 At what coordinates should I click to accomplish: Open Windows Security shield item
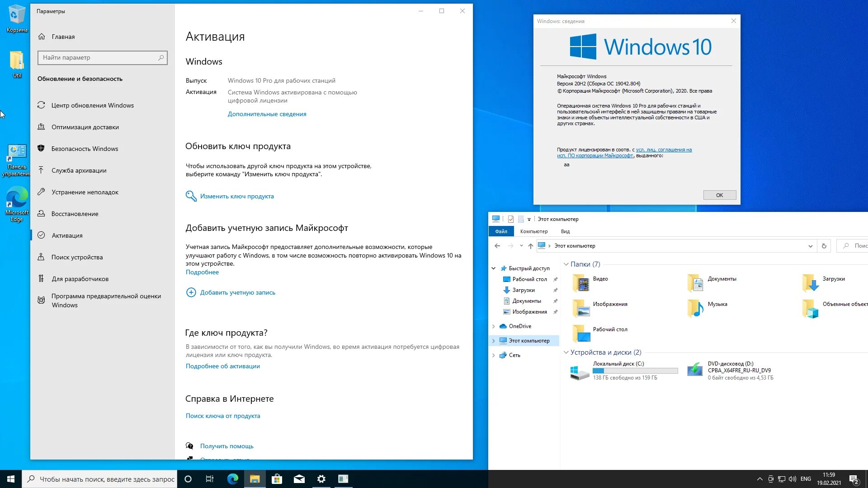(85, 149)
